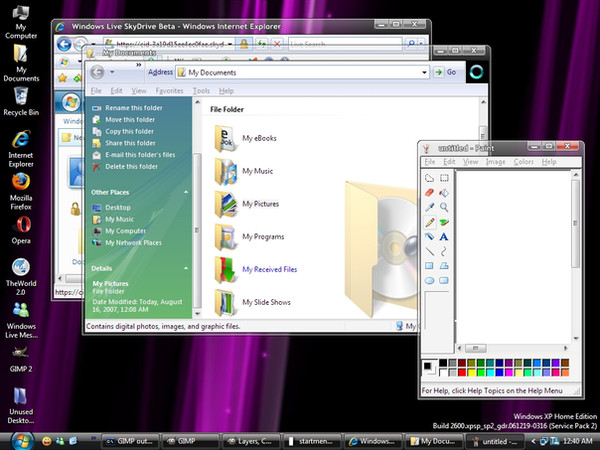Click the Desktop link in Other Places
This screenshot has height=450, width=600.
(118, 207)
